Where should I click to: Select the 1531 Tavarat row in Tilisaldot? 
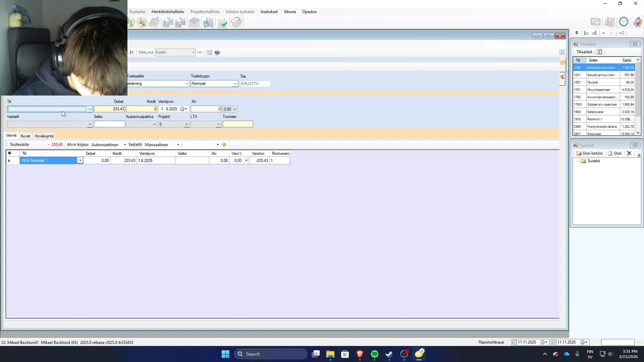(x=604, y=82)
